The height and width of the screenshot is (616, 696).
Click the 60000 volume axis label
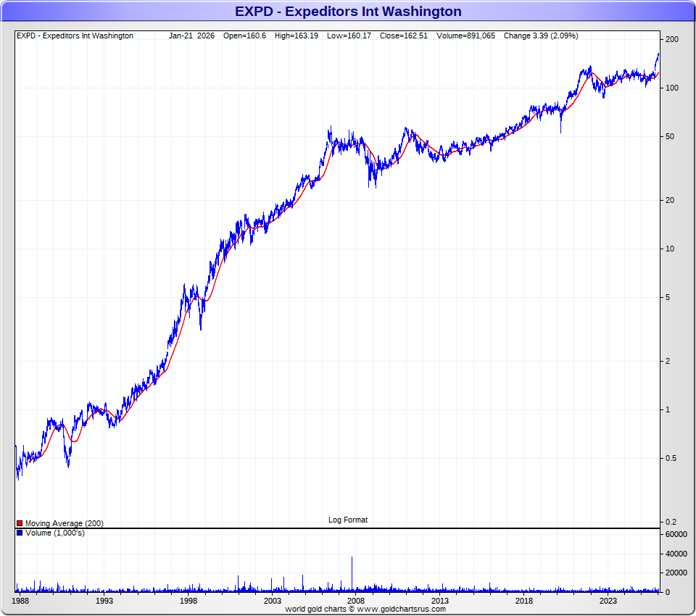coord(677,535)
